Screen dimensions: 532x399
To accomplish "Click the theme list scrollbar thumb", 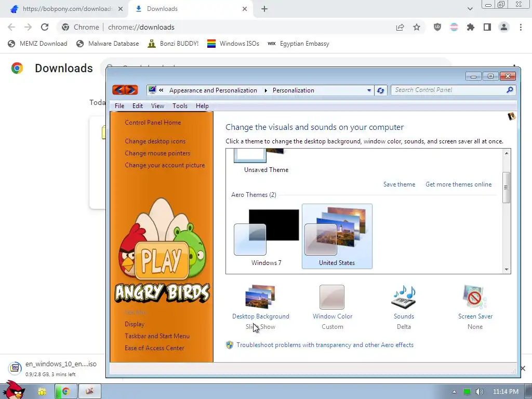I will click(506, 188).
